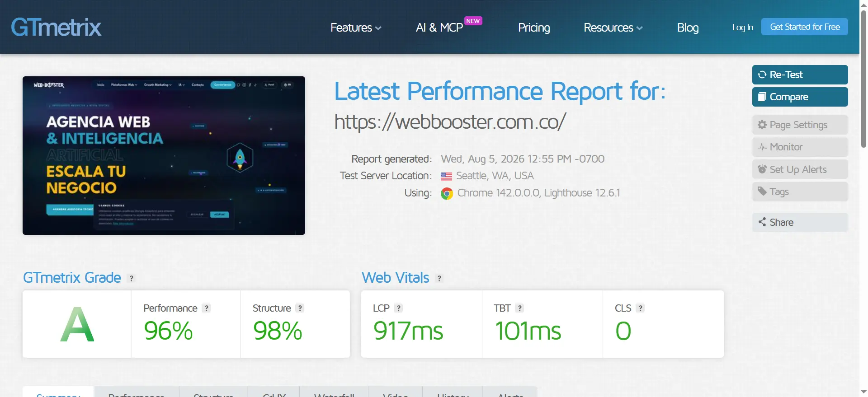Click the Chrome browser icon
Viewport: 868px width, 397px height.
pos(447,194)
